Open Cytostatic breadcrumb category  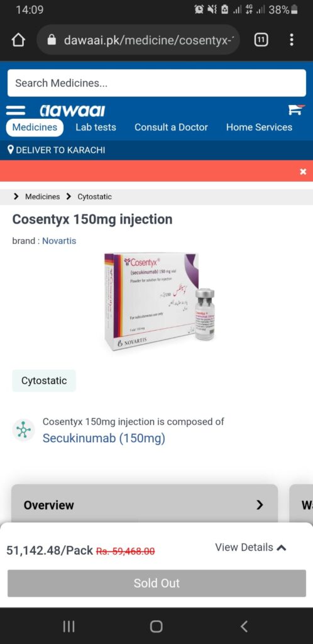pos(94,197)
